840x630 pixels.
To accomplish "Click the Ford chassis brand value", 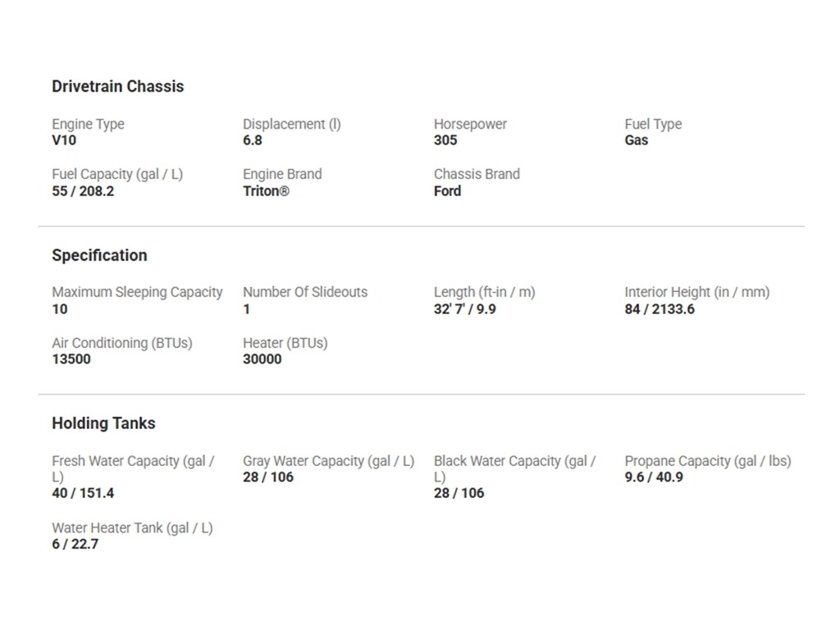I will tap(447, 191).
